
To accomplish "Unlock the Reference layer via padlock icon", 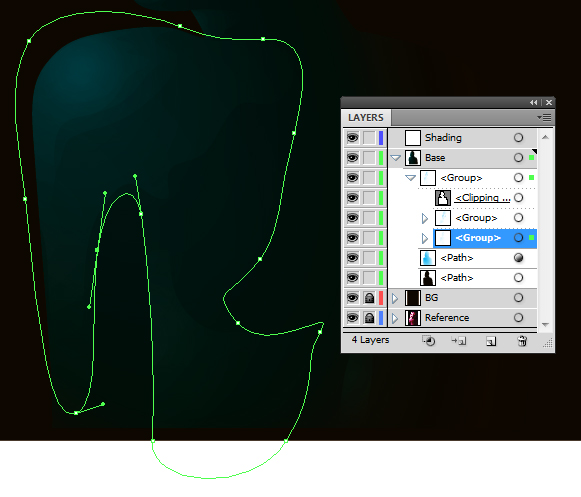I will (x=369, y=318).
